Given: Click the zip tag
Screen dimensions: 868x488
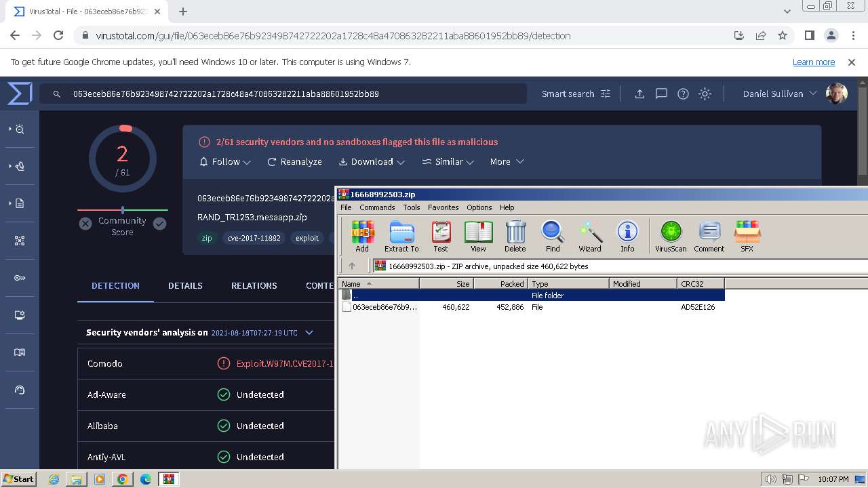Looking at the screenshot, I should point(207,238).
